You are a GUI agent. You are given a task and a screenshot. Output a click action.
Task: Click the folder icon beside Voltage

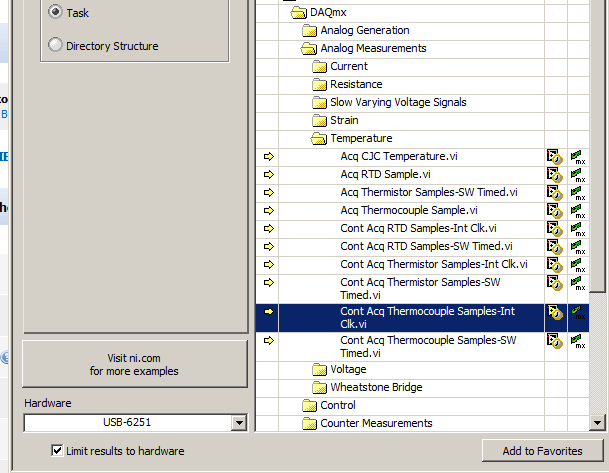tap(320, 370)
